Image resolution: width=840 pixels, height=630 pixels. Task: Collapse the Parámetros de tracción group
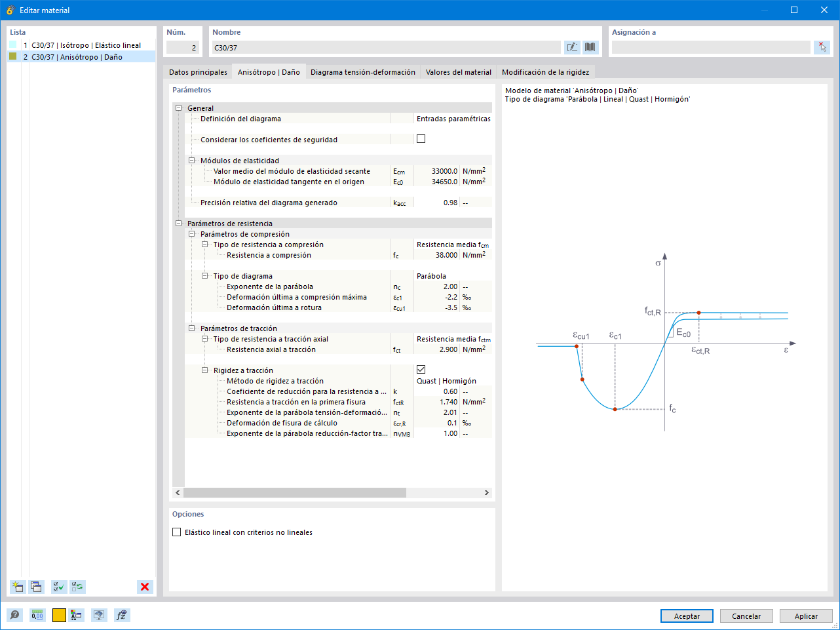[x=191, y=328]
